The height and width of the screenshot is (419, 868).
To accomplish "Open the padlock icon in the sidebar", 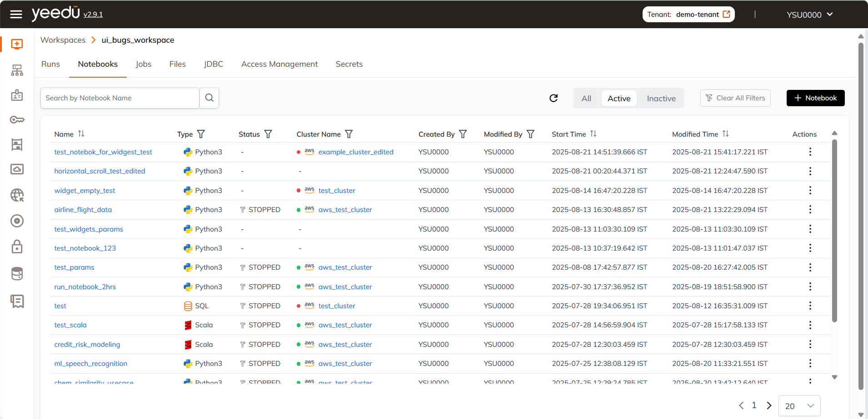I will pos(17,246).
